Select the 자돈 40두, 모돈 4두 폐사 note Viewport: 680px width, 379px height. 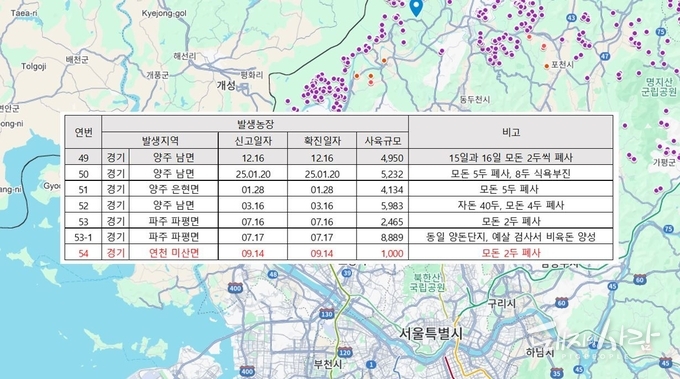(511, 205)
